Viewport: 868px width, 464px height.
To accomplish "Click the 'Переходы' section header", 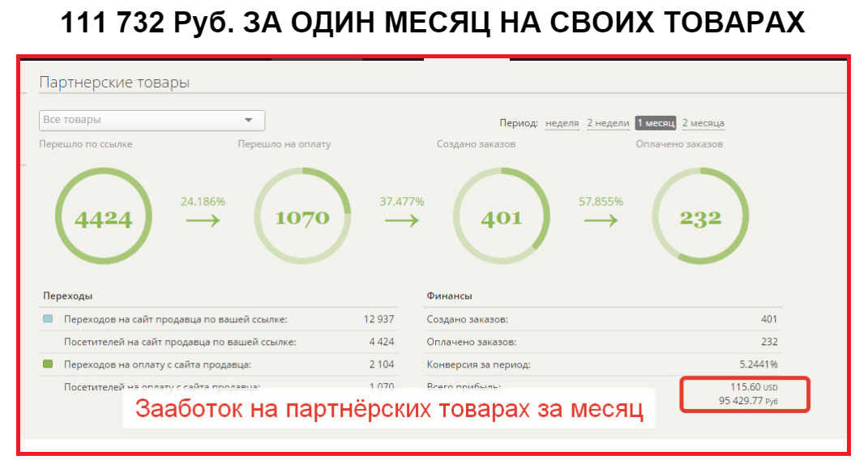I will pyautogui.click(x=67, y=296).
